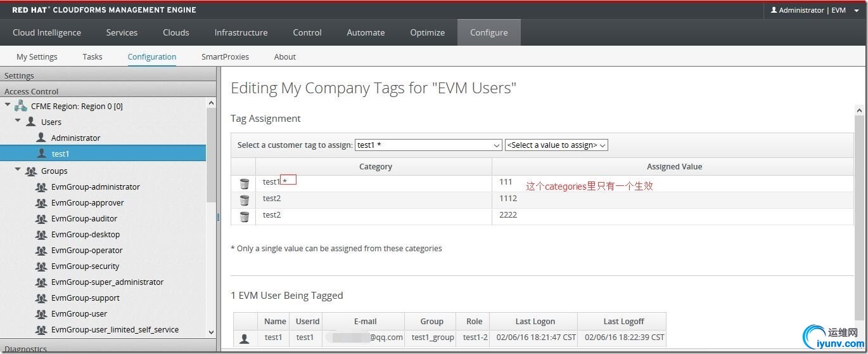Select test1 user in the tree
This screenshot has height=354, width=868.
coord(61,154)
